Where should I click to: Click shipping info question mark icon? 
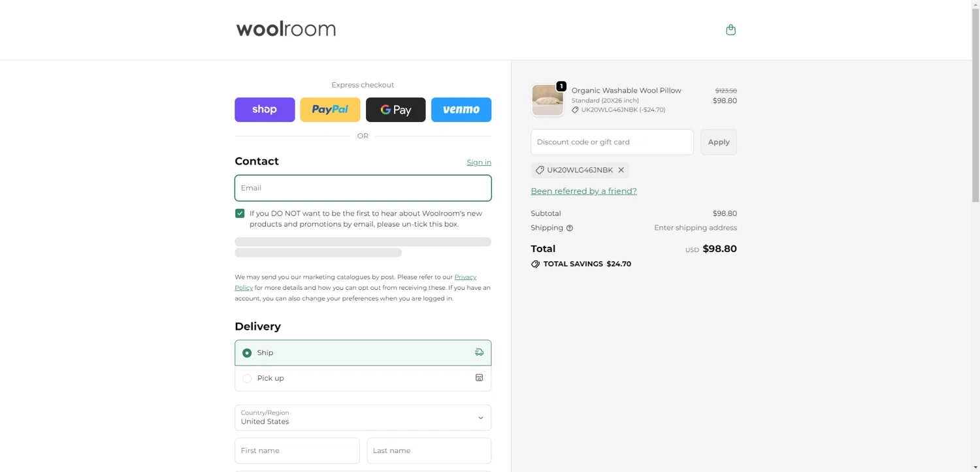tap(570, 228)
